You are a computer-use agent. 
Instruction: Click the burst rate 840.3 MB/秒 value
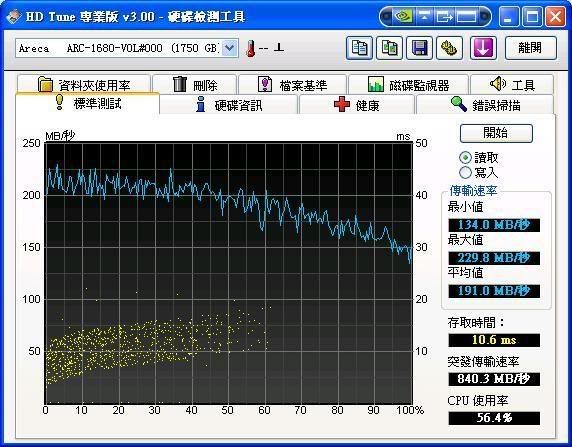(x=494, y=379)
